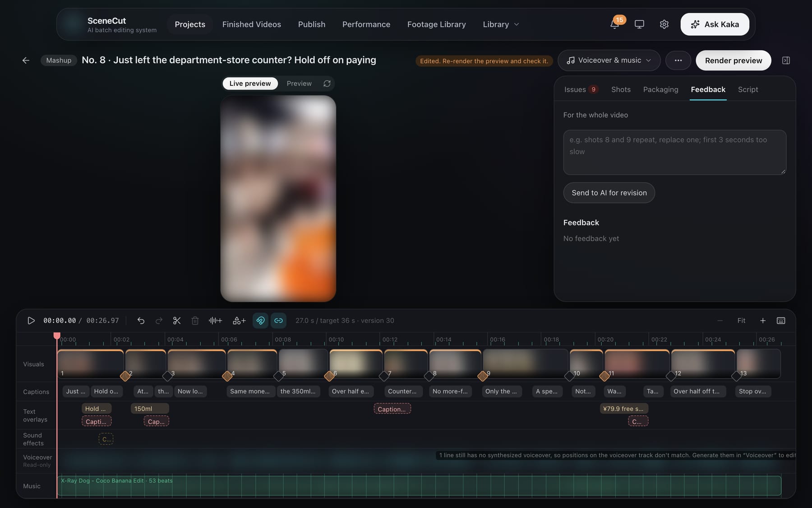Select the "Hold ..." text overlay
The height and width of the screenshot is (508, 812).
tap(96, 409)
